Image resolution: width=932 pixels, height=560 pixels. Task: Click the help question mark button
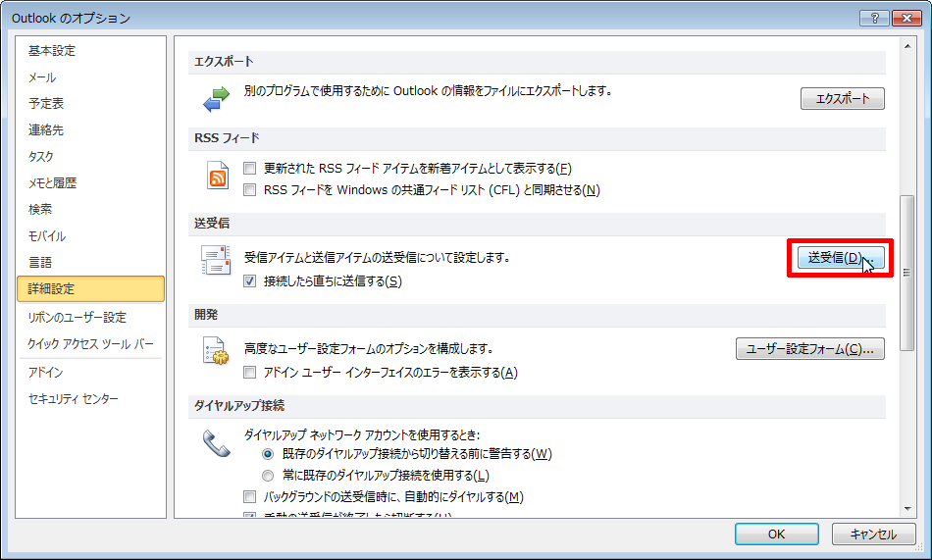point(874,18)
